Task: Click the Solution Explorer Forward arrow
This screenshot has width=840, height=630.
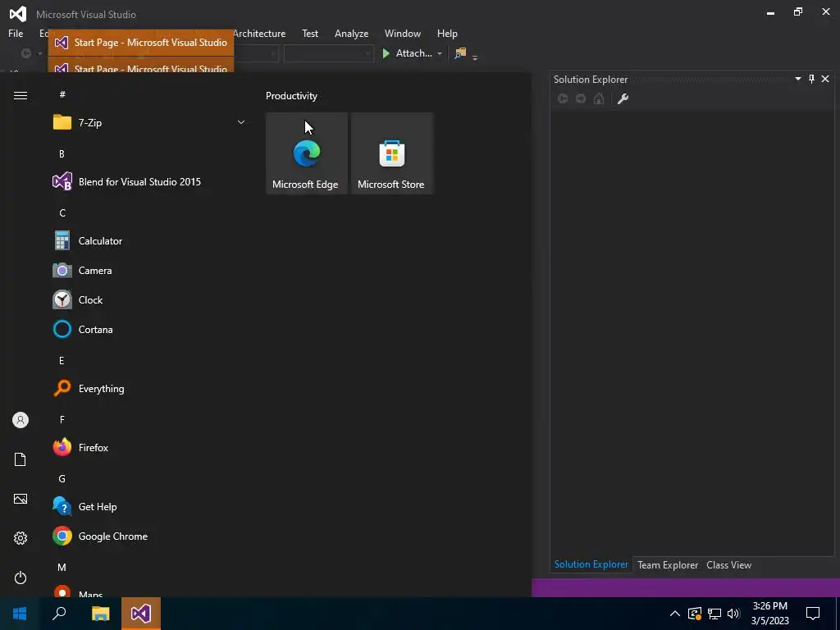Action: pyautogui.click(x=581, y=98)
